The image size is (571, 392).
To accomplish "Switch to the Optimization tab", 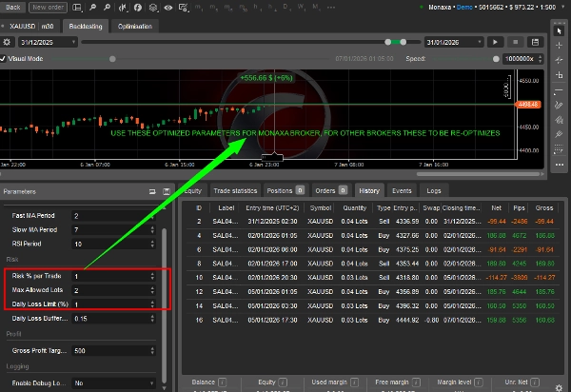I will 134,27.
